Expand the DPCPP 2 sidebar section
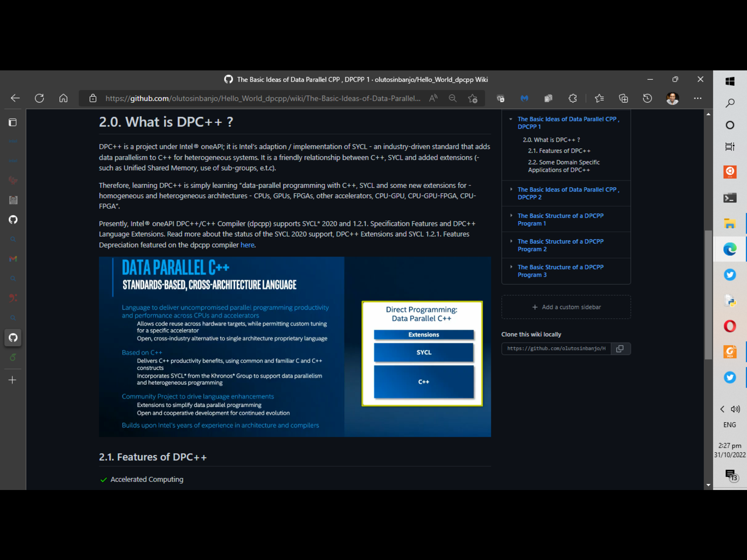 coord(511,189)
